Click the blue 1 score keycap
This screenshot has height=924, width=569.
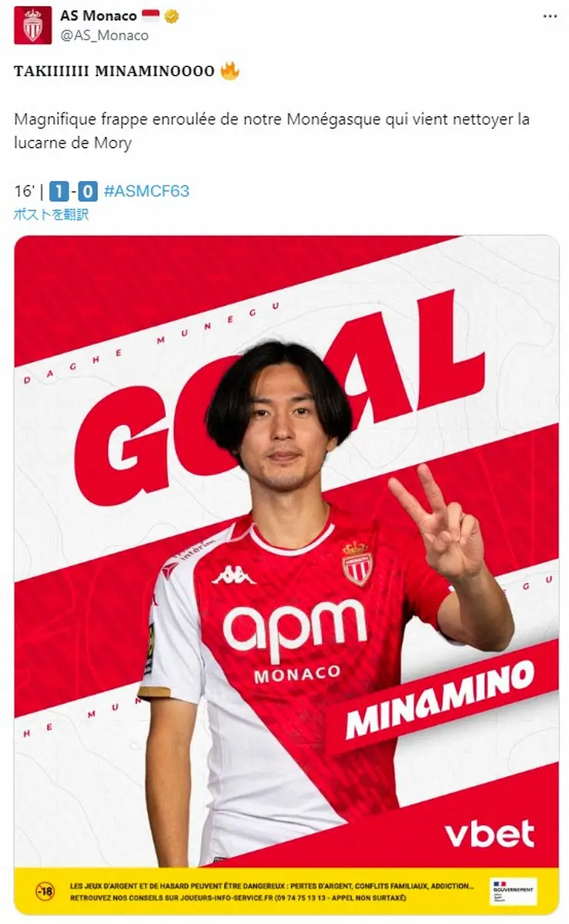pyautogui.click(x=59, y=191)
